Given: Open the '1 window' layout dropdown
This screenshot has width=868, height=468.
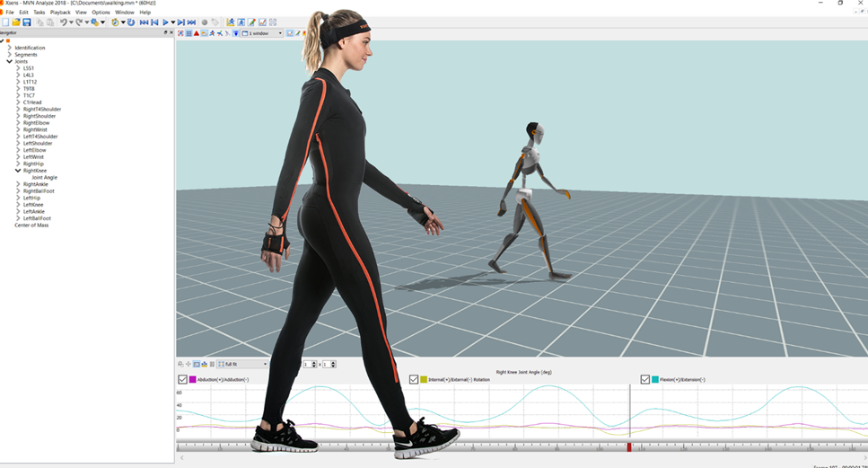Looking at the screenshot, I should [x=262, y=33].
